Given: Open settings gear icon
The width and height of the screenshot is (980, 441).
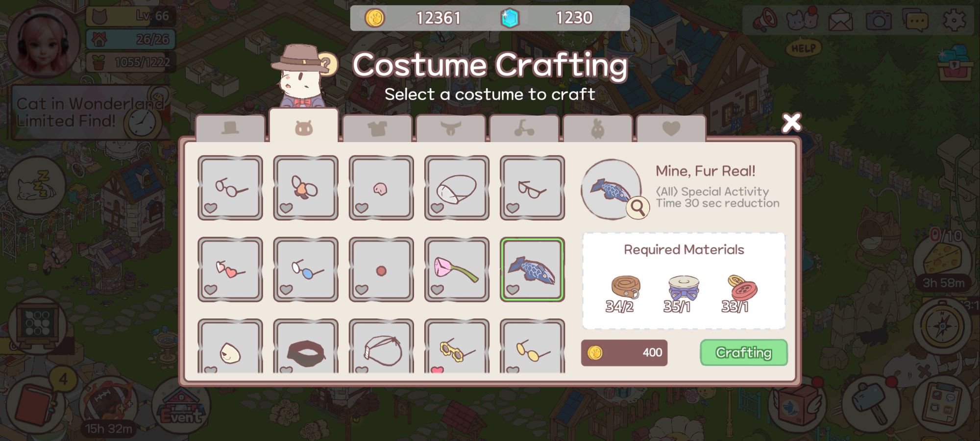Looking at the screenshot, I should point(955,21).
